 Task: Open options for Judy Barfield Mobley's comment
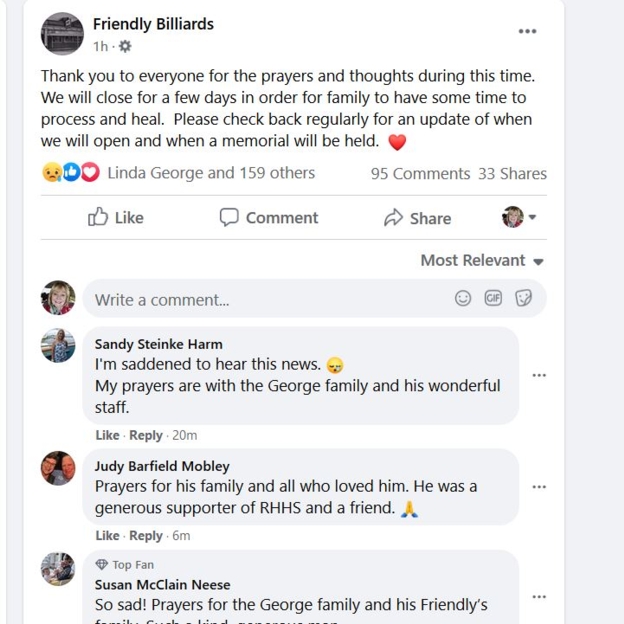tap(539, 487)
